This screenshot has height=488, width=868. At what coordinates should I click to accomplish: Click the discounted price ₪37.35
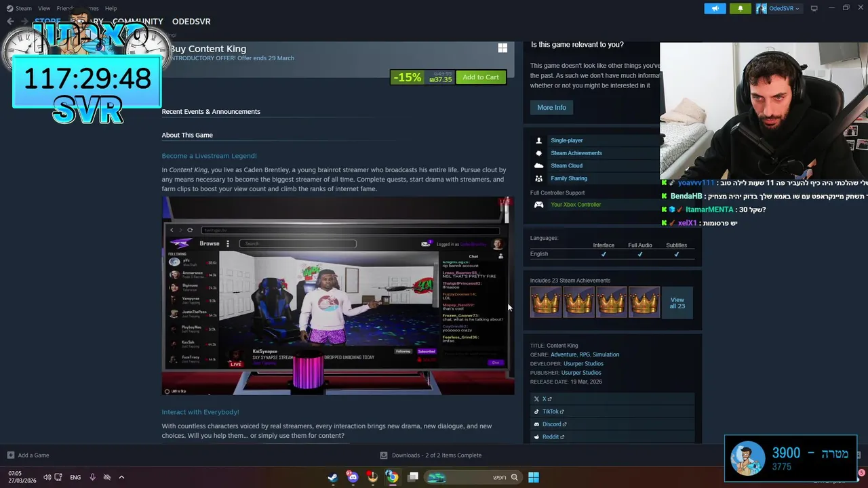click(440, 80)
